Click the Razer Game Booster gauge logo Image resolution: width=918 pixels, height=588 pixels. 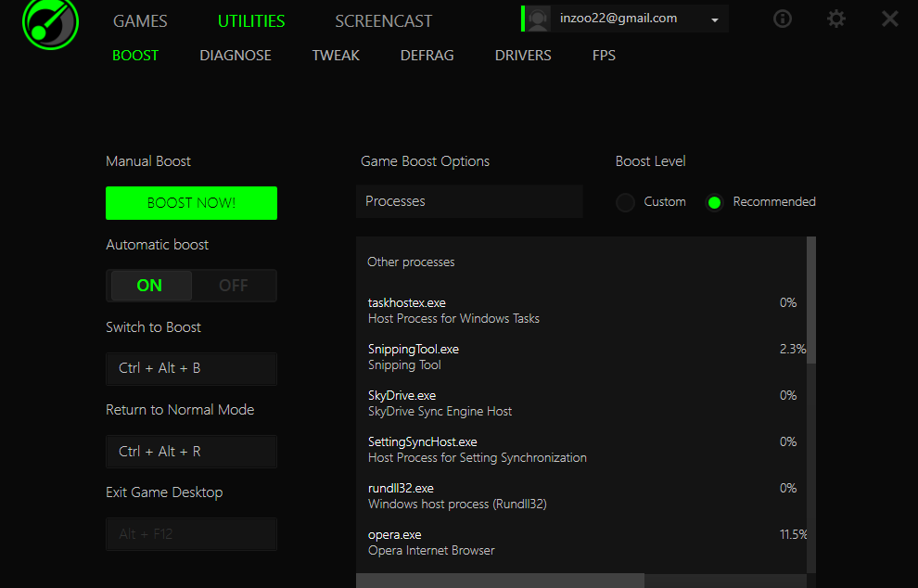click(x=50, y=23)
